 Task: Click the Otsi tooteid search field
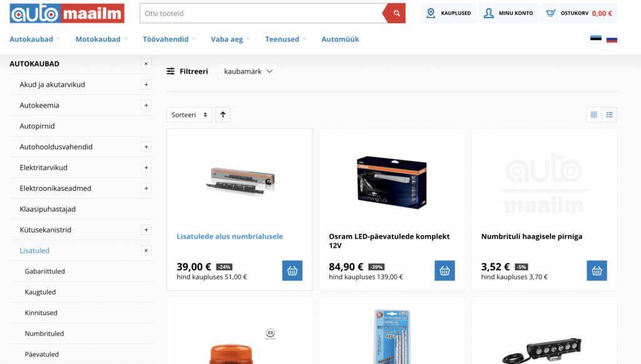point(260,13)
